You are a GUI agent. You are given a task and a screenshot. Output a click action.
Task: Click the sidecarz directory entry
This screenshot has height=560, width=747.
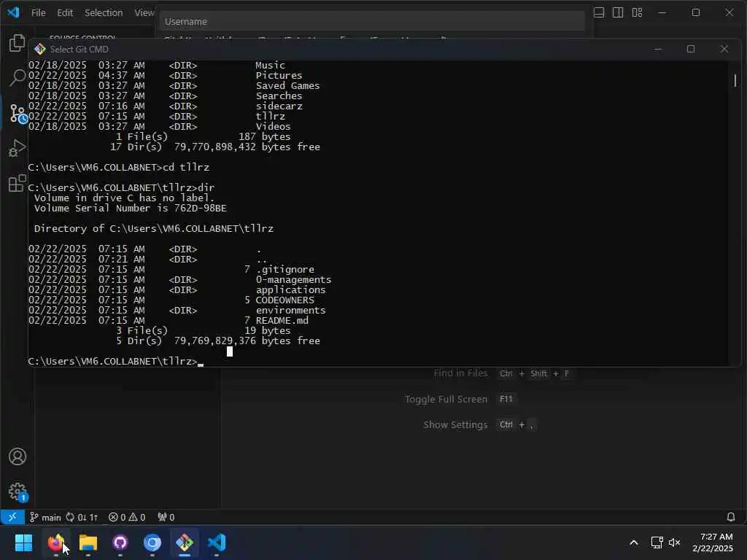pos(279,106)
